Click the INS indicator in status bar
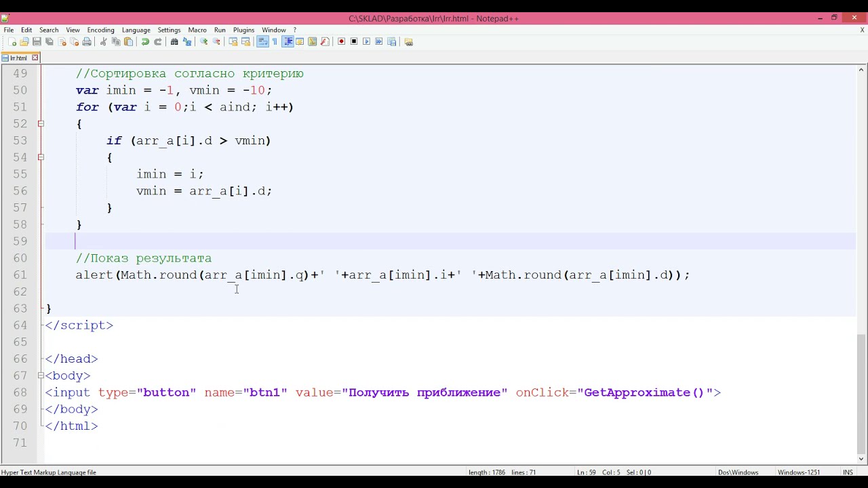Viewport: 868px width, 488px height. click(x=848, y=472)
